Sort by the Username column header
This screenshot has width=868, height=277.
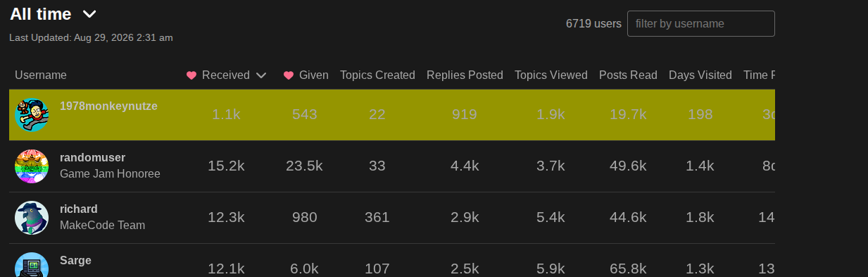coord(41,75)
